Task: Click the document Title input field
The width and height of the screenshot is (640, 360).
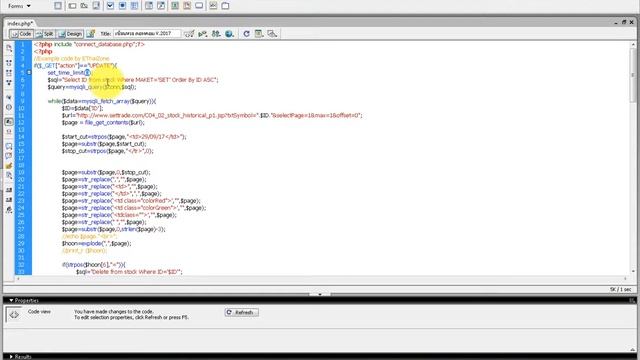Action: 147,33
